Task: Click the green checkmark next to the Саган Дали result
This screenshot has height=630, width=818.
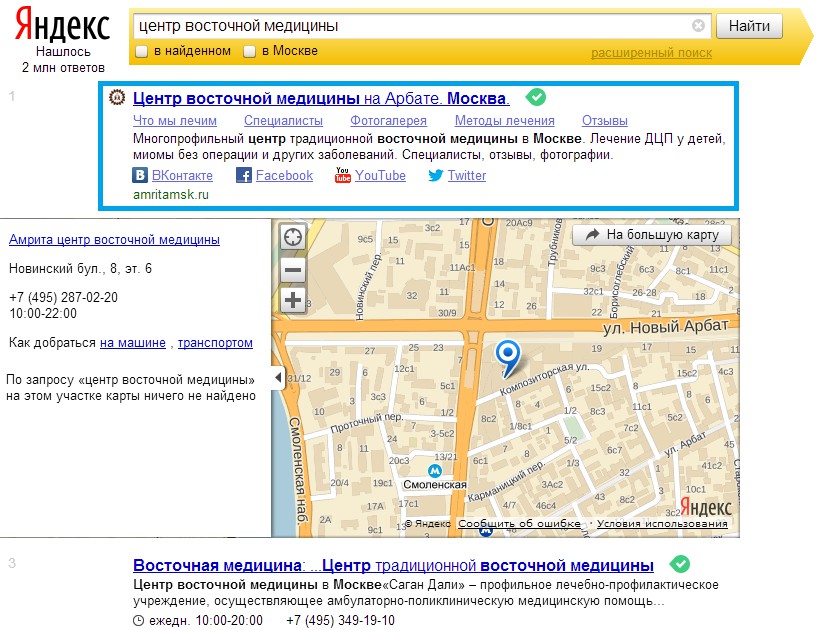Action: tap(680, 564)
